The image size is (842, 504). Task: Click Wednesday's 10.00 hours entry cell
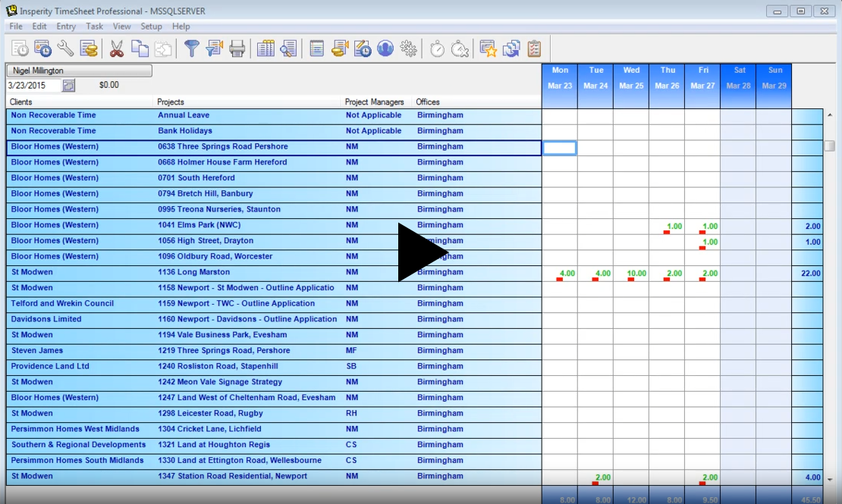tap(631, 273)
